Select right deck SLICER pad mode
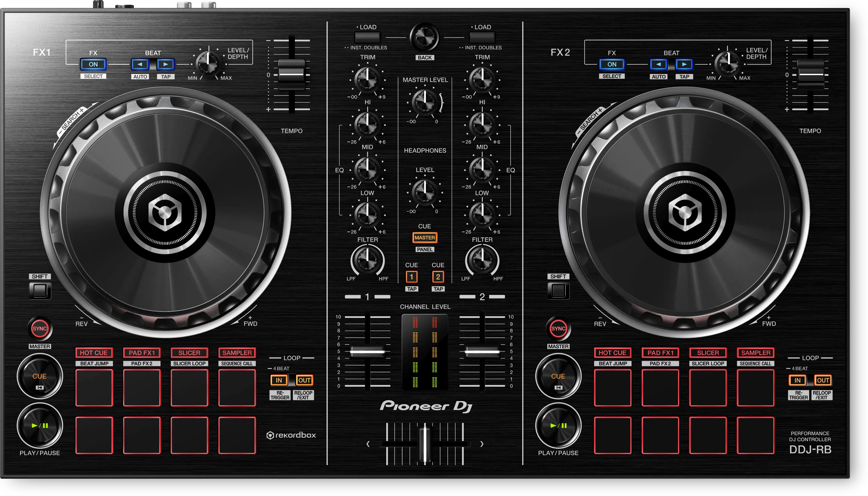The height and width of the screenshot is (496, 868). 708,353
